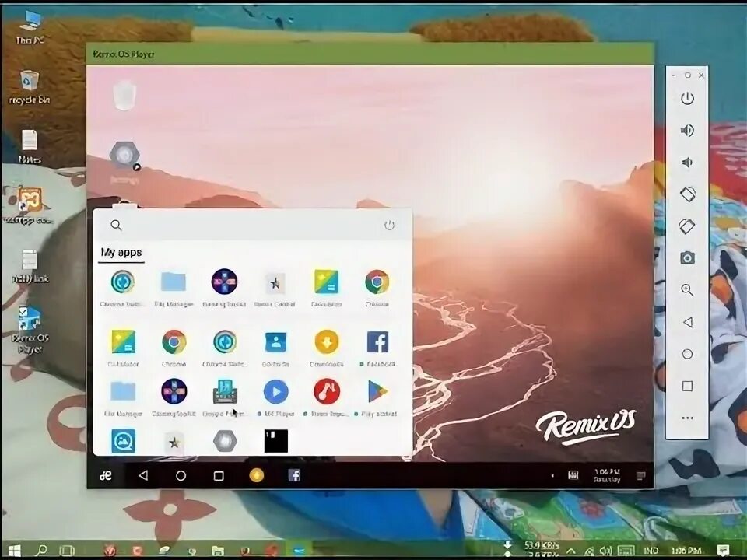Image resolution: width=747 pixels, height=560 pixels.
Task: Open the yellow Downloads icon on Remix taskbar
Action: click(x=256, y=475)
